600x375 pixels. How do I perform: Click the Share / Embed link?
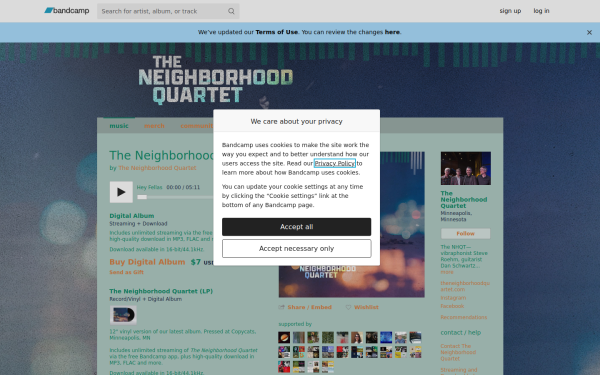coord(310,307)
